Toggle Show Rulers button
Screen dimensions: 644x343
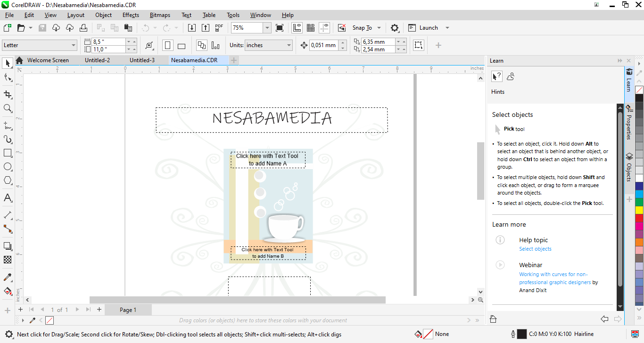[297, 28]
